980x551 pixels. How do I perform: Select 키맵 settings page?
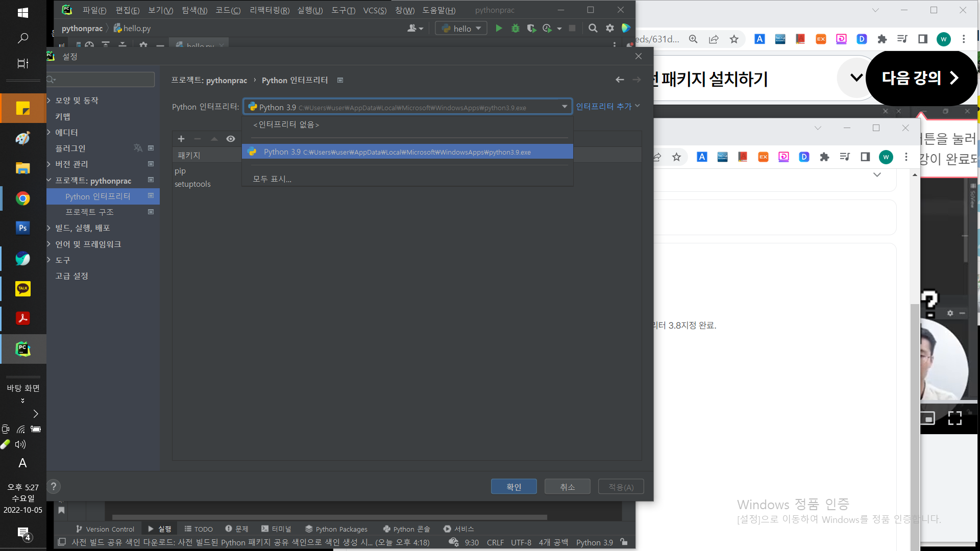[103, 117]
